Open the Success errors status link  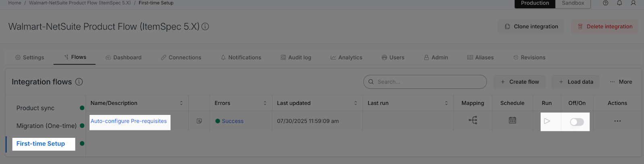[x=233, y=121]
